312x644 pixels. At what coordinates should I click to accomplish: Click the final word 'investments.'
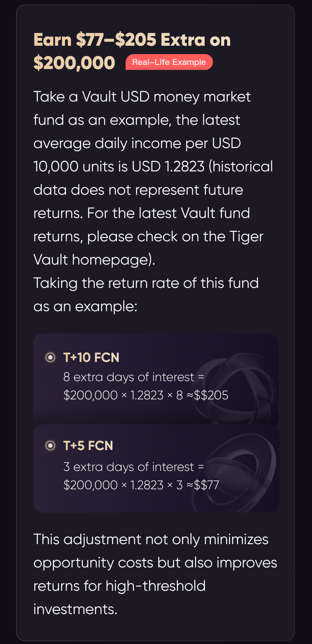75,609
